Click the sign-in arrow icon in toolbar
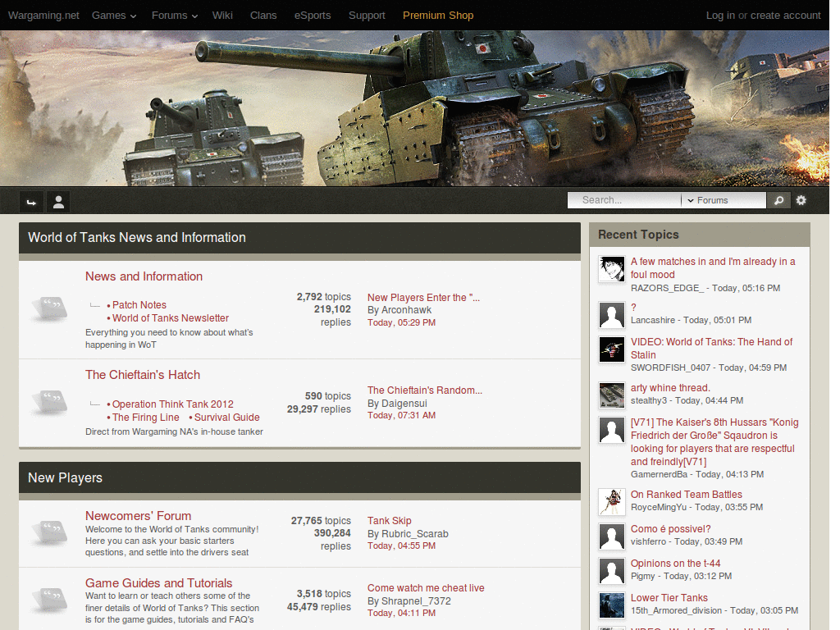This screenshot has height=630, width=840. (32, 202)
